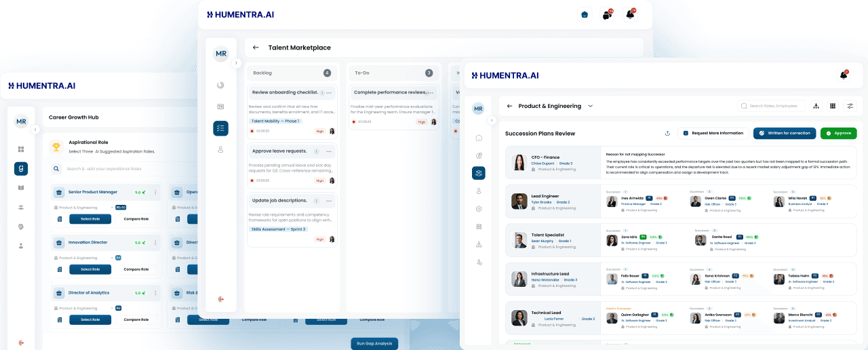Select the active 'g' growth icon in Career Hub sidebar

point(21,169)
